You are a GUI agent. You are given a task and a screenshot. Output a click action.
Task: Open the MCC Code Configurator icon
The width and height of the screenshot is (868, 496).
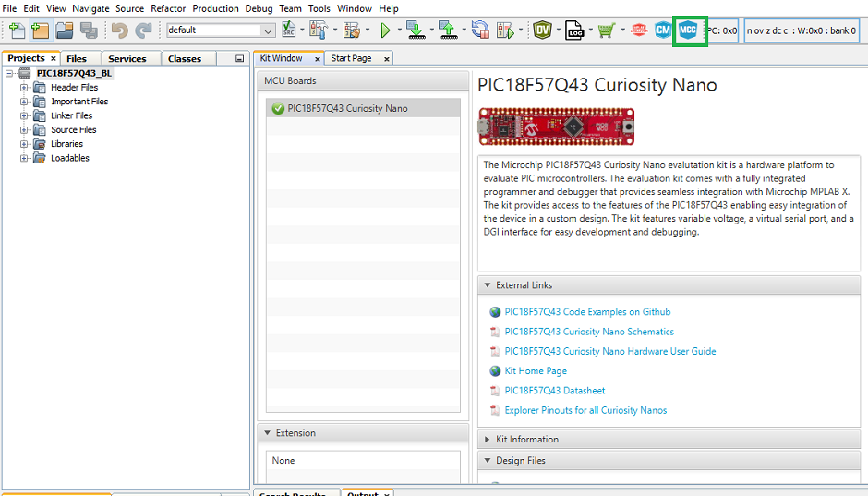[688, 30]
